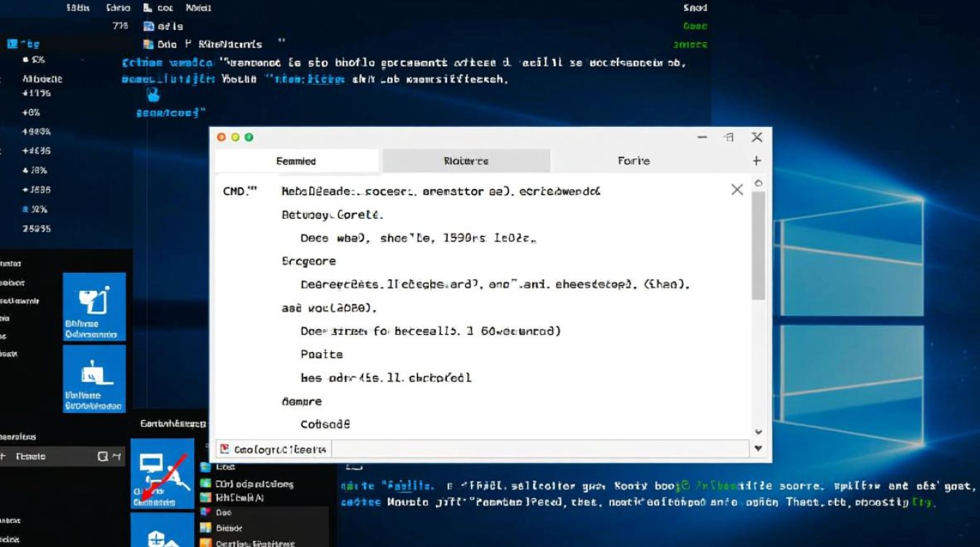This screenshot has width=980, height=547.
Task: Click the small circle button atop the scrollbar
Action: pos(758,183)
